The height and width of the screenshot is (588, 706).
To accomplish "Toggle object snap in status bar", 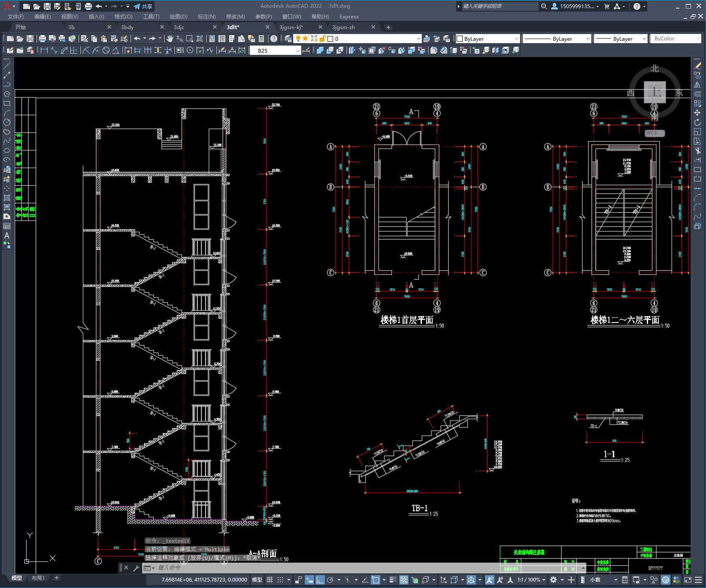I will [x=376, y=580].
